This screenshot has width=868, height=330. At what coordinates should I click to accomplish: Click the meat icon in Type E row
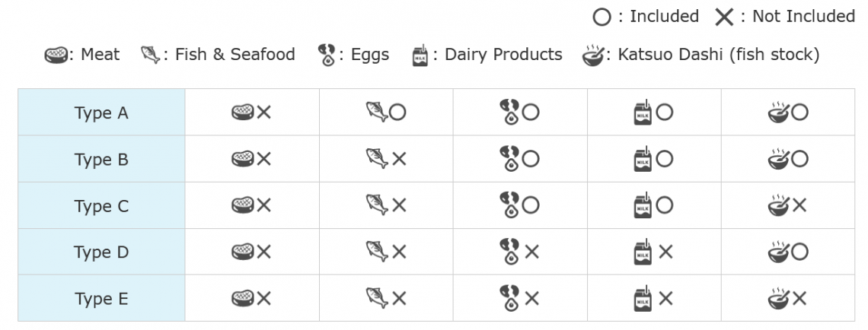(x=242, y=299)
